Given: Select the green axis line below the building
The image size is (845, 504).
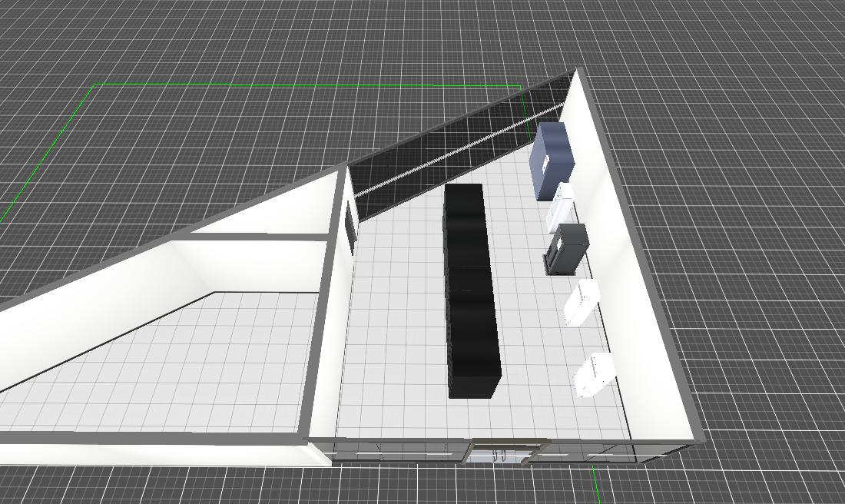Looking at the screenshot, I should coord(595,484).
